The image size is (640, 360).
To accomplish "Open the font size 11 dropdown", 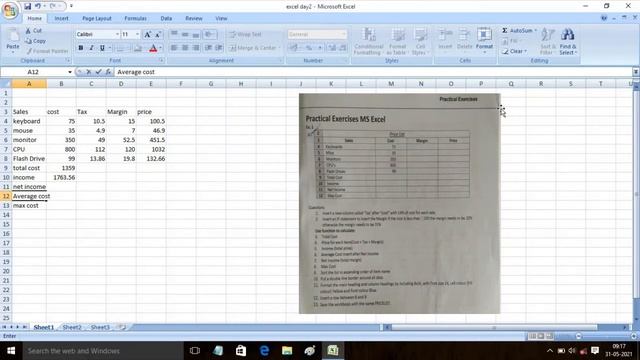I will (x=137, y=34).
